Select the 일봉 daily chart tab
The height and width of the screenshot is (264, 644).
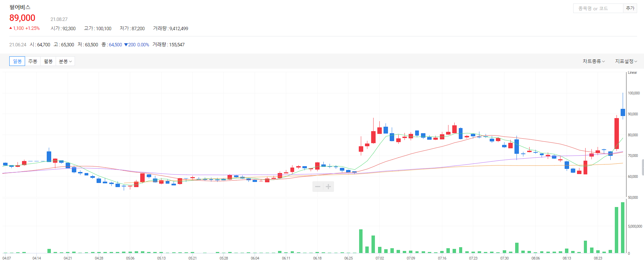17,61
